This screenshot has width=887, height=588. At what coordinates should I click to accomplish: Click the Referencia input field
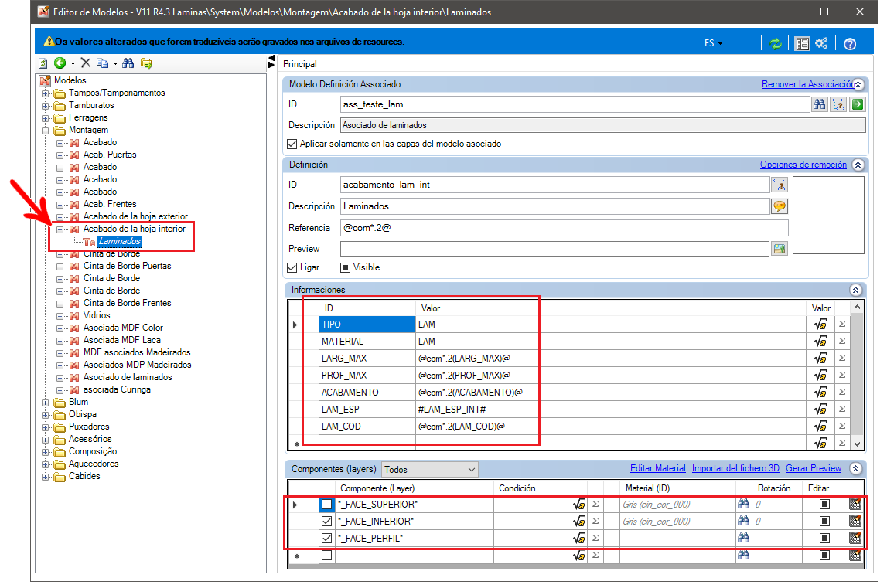tap(564, 228)
